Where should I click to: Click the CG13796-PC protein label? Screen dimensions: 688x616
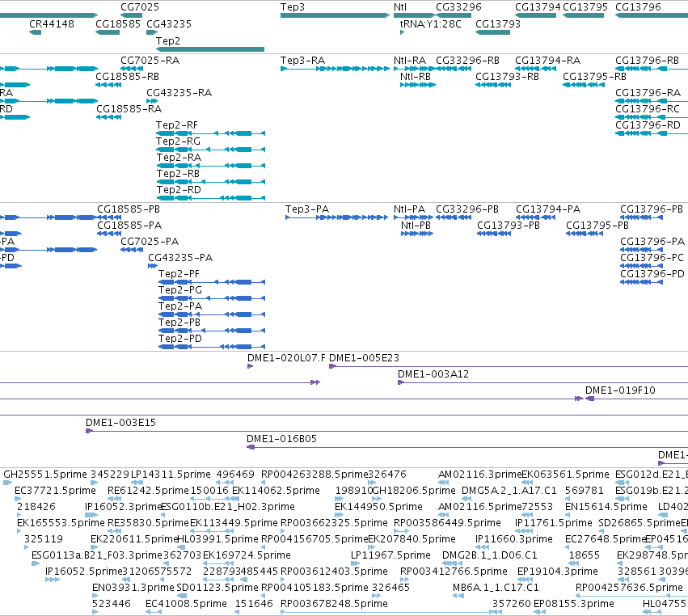point(652,258)
